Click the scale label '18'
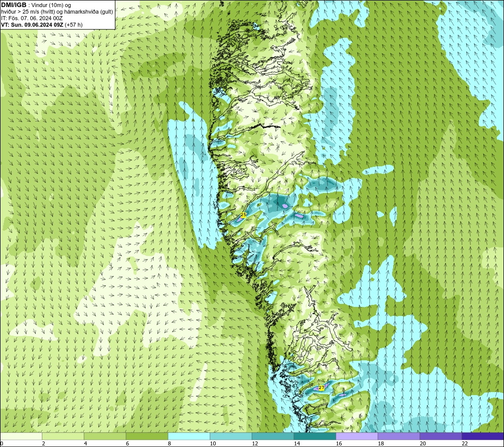504x447 pixels. (x=381, y=444)
